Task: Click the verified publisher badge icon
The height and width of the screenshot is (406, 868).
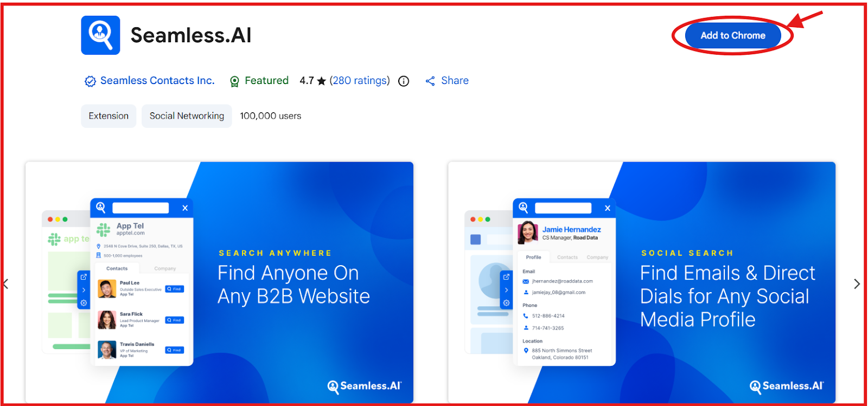Action: 90,81
